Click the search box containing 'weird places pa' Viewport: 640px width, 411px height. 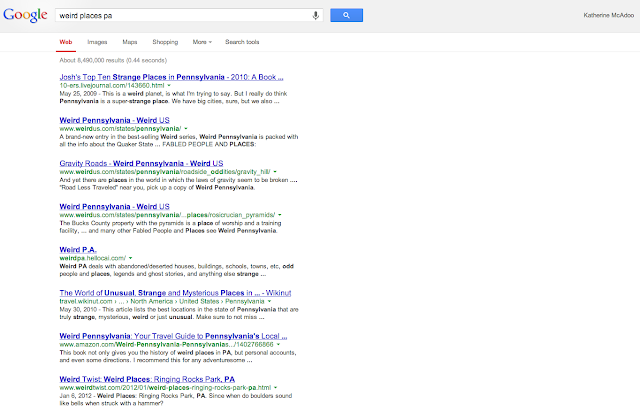click(189, 15)
